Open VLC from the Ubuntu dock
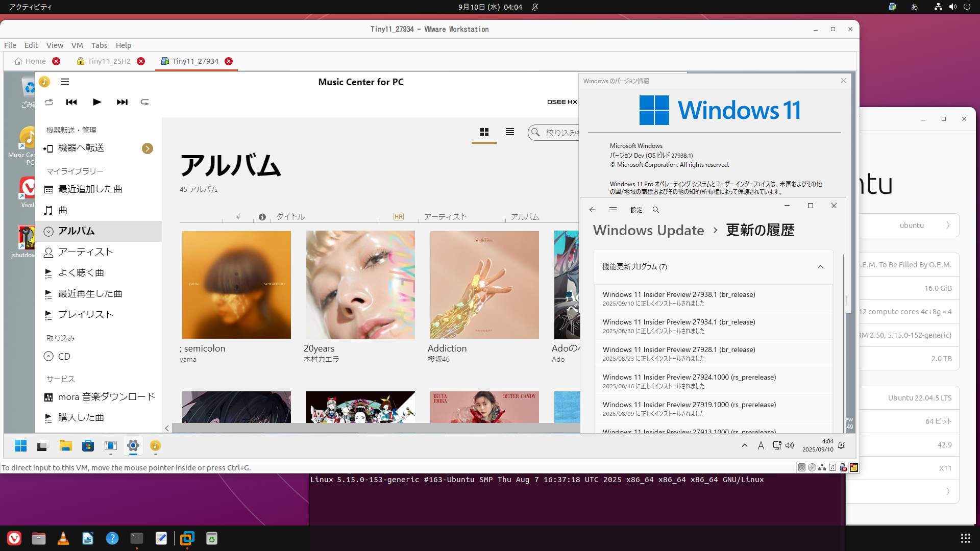The height and width of the screenshot is (551, 980). [63, 538]
